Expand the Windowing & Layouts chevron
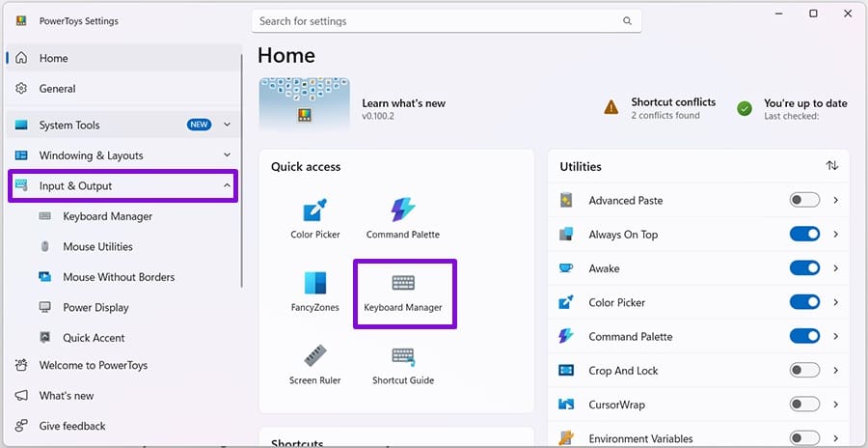 227,155
